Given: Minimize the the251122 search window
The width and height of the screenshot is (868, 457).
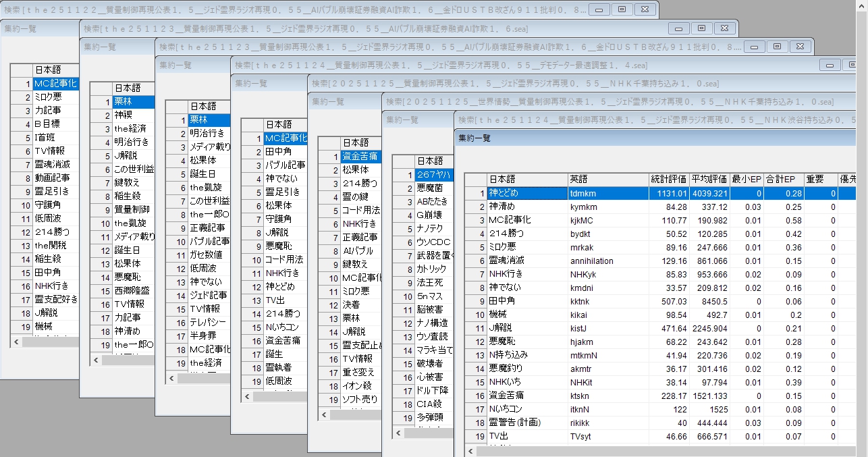Looking at the screenshot, I should coord(599,9).
